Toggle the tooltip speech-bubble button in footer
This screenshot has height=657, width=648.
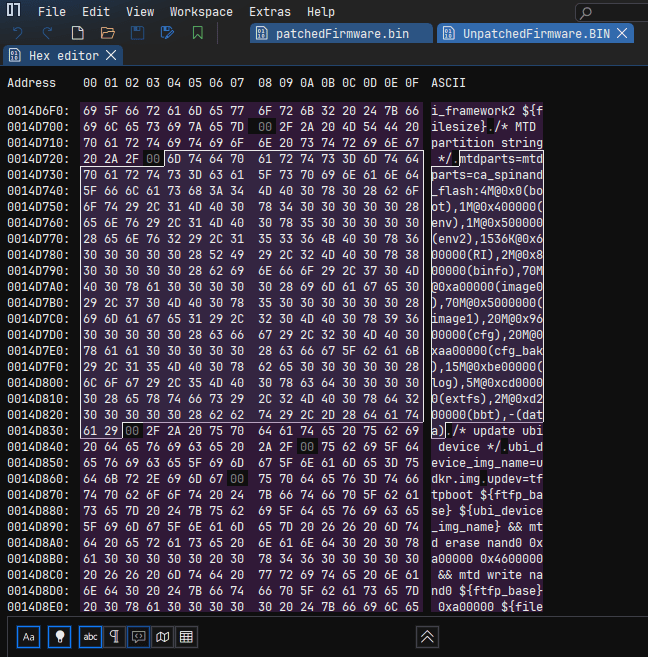(138, 637)
